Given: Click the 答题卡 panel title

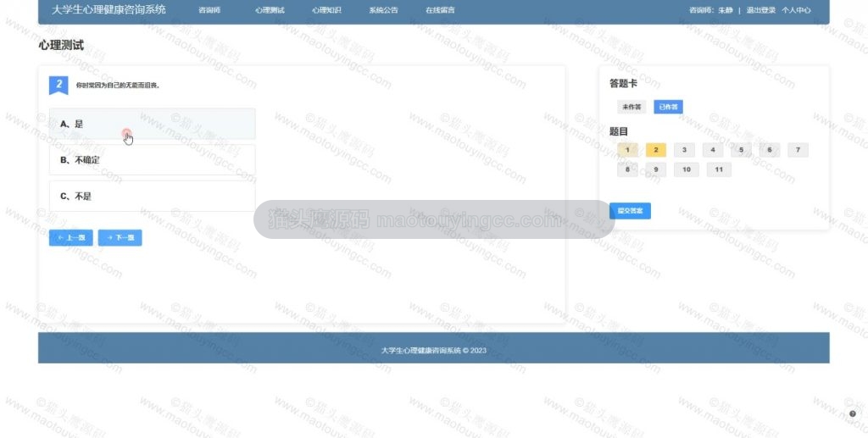Looking at the screenshot, I should 623,84.
